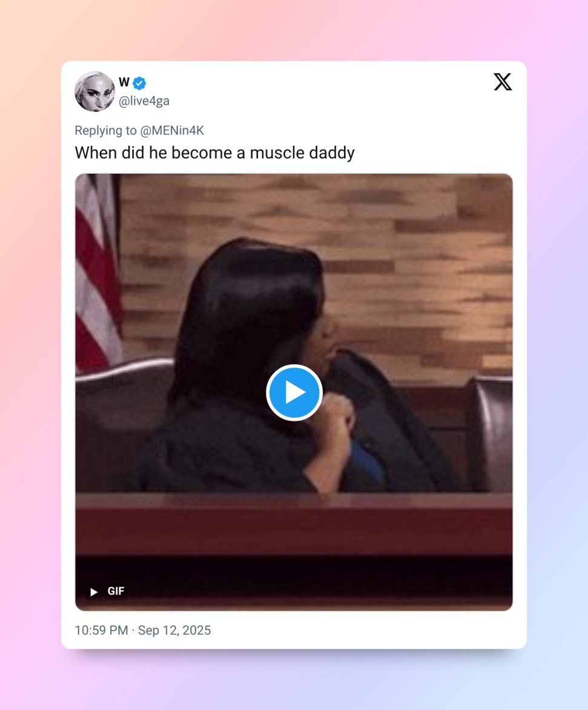Click the display name W
This screenshot has height=710, width=588.
pos(124,82)
